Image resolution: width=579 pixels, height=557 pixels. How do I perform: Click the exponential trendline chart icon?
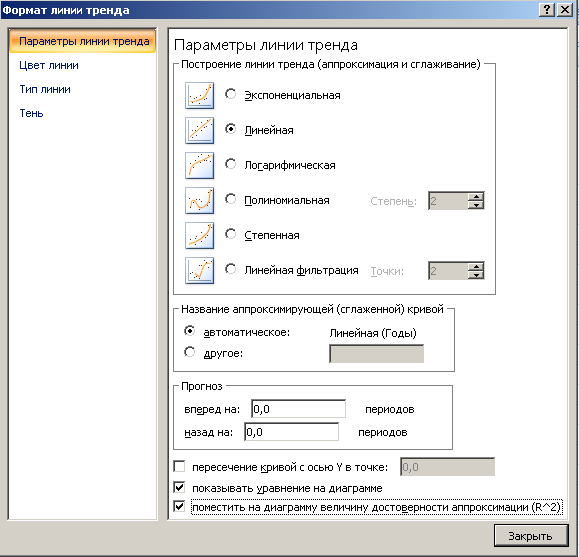pyautogui.click(x=199, y=95)
